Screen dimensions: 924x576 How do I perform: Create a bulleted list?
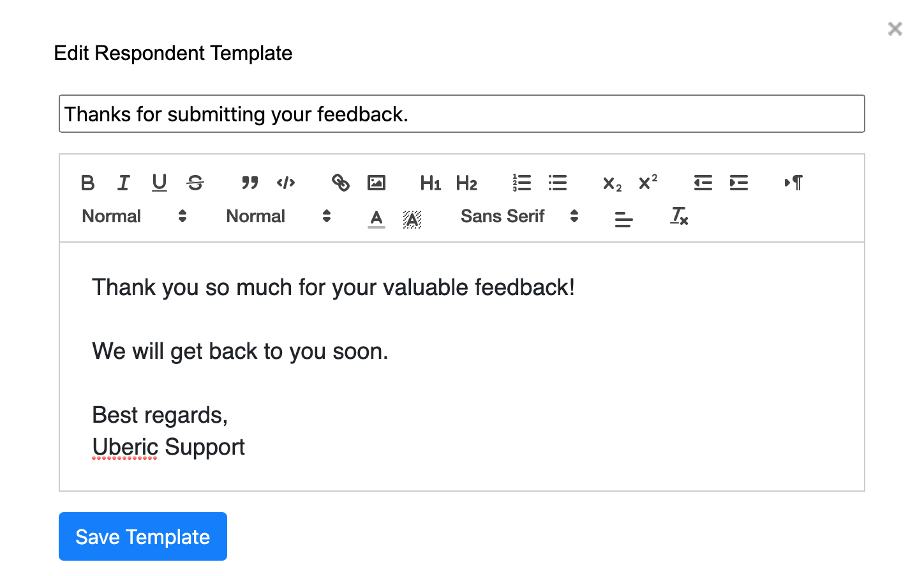[558, 183]
